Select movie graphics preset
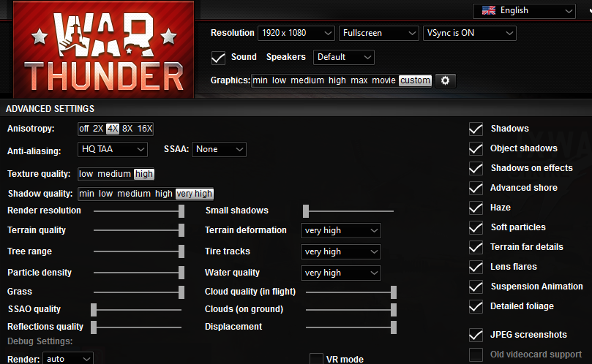 point(383,80)
